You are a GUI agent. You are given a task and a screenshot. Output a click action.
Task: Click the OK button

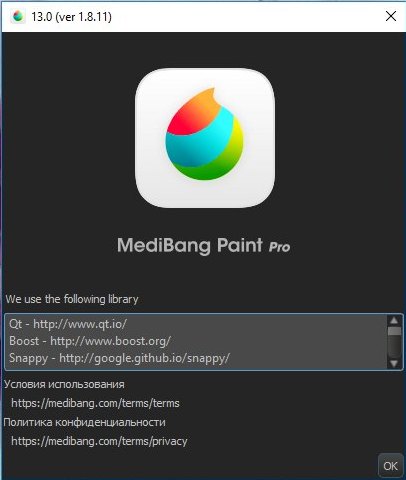pyautogui.click(x=390, y=465)
